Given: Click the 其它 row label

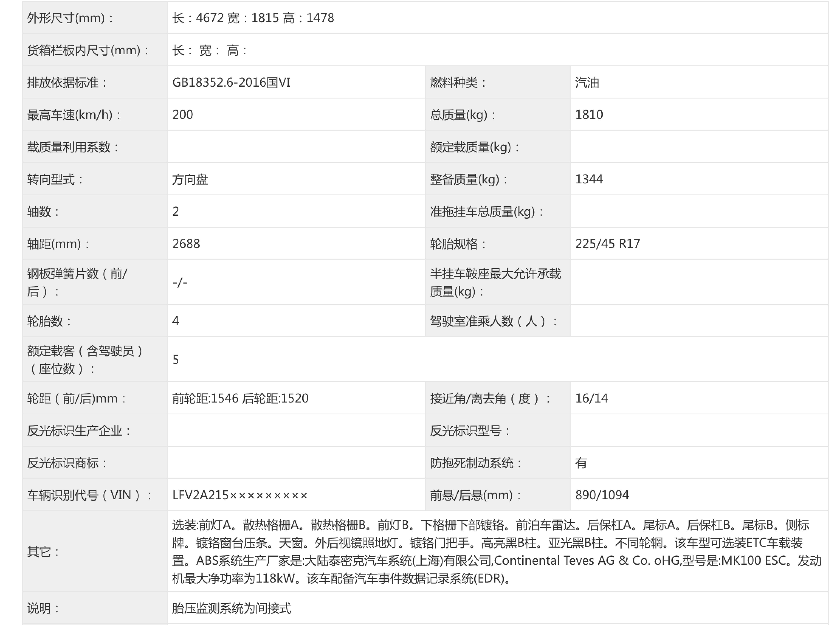Looking at the screenshot, I should (43, 552).
